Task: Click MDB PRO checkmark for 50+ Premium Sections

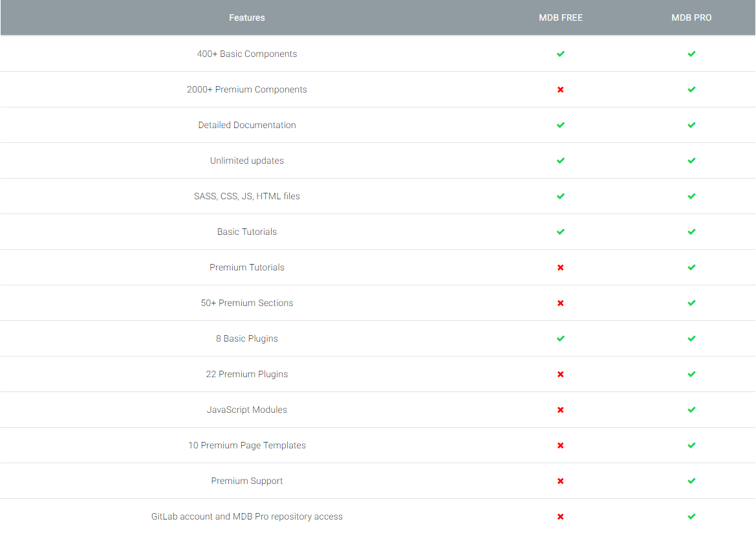Action: [x=691, y=303]
